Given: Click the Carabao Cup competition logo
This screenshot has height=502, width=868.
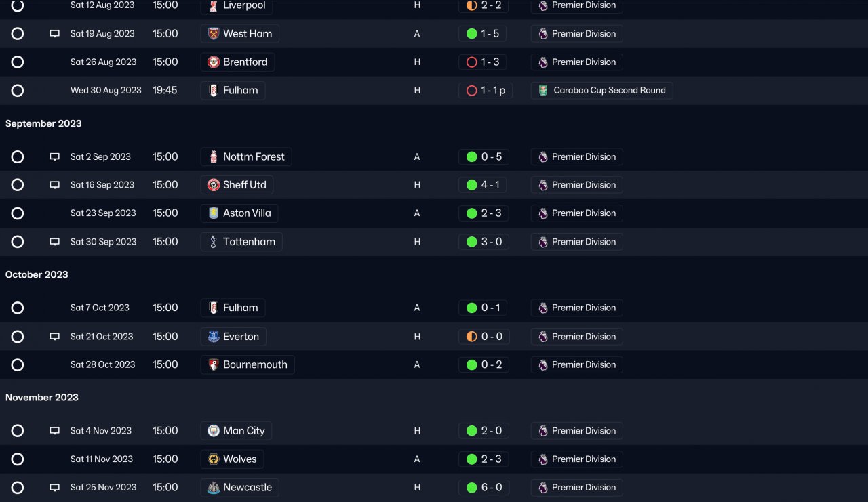Looking at the screenshot, I should (x=543, y=91).
